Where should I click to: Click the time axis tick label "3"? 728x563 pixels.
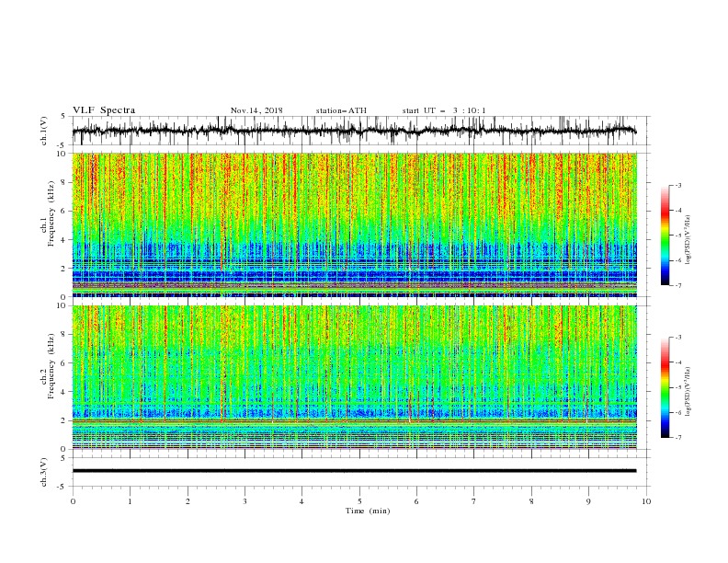[x=245, y=501]
